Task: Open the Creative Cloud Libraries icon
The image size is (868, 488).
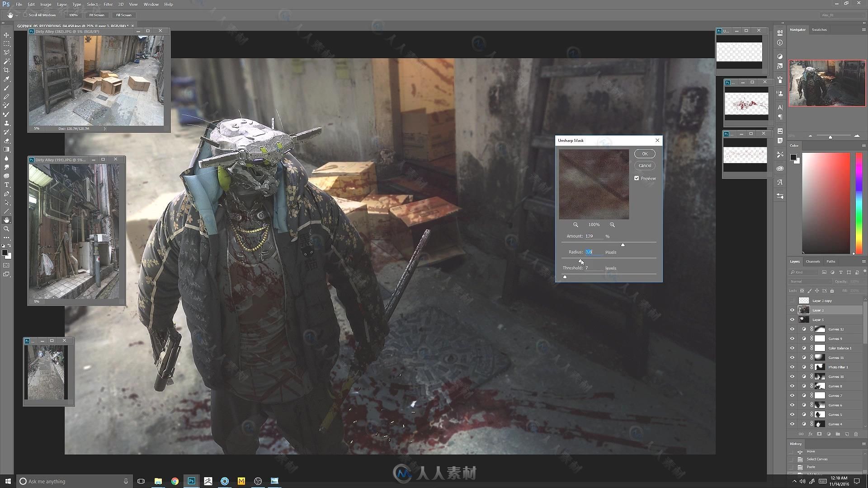Action: click(x=780, y=168)
